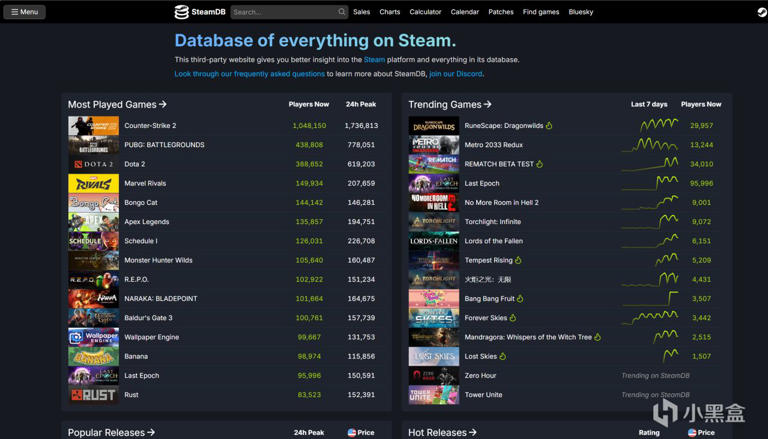Open Trending Games list
The image size is (768, 439).
pyautogui.click(x=450, y=104)
